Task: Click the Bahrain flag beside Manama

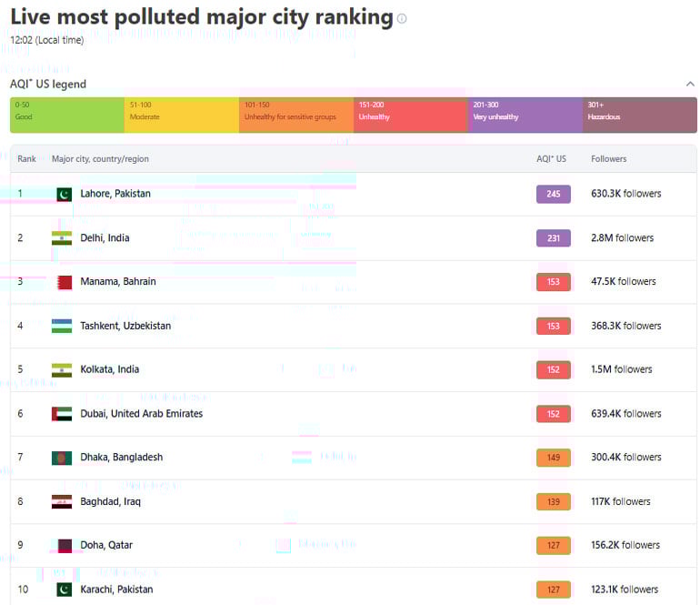Action: (x=63, y=282)
